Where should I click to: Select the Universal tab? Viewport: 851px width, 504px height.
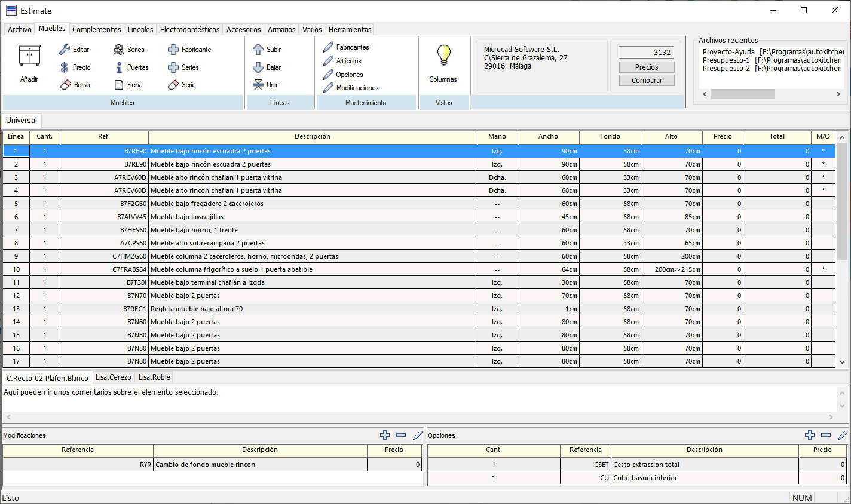click(x=22, y=121)
